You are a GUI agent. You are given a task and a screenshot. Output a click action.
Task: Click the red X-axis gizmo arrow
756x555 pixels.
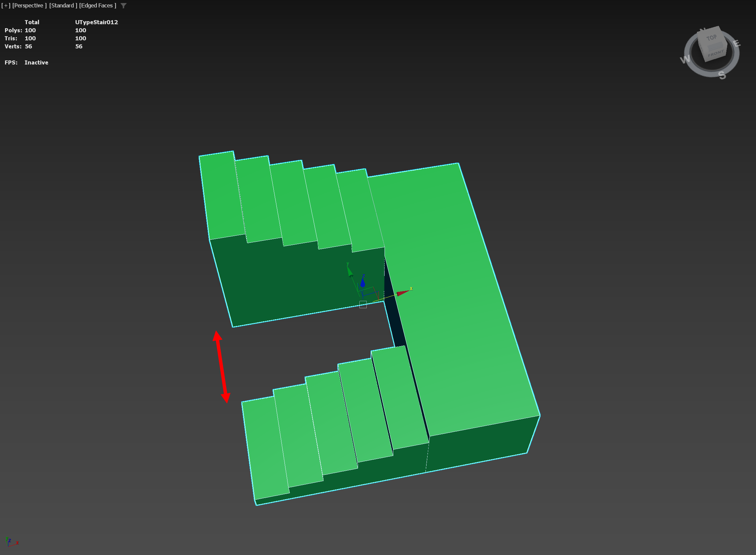tap(402, 293)
